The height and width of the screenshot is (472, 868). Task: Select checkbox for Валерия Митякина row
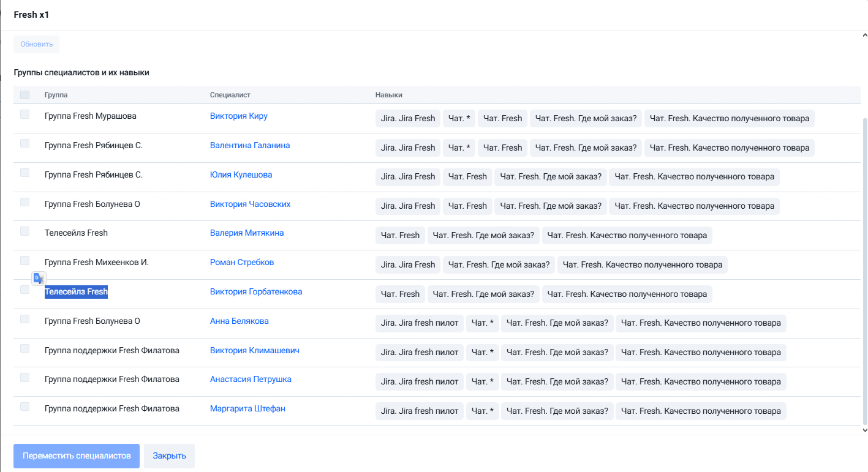pyautogui.click(x=25, y=231)
